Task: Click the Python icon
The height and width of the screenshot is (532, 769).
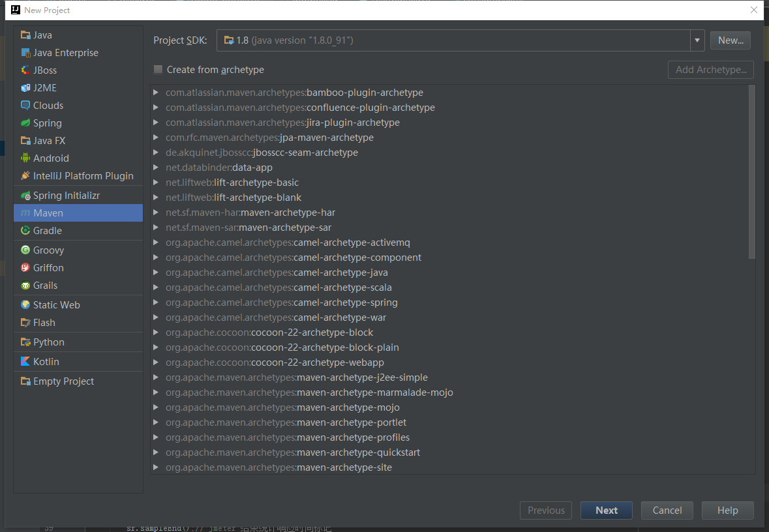Action: pyautogui.click(x=25, y=342)
